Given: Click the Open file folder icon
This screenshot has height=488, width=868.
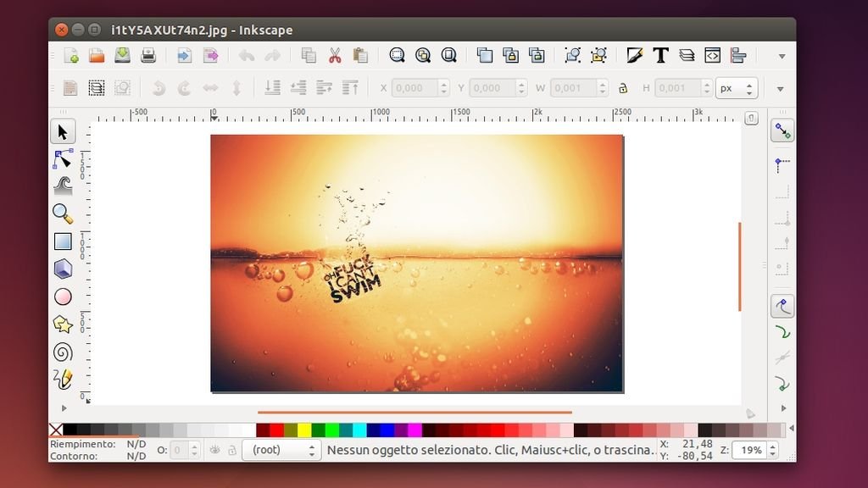Looking at the screenshot, I should pos(97,56).
